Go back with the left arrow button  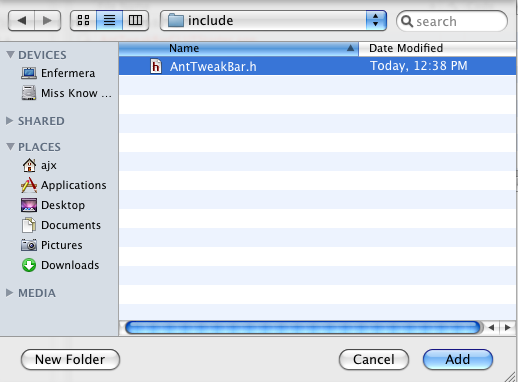click(x=21, y=21)
